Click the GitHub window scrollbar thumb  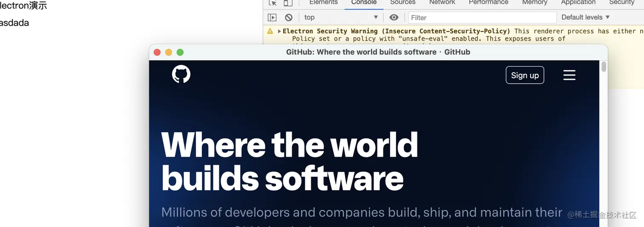point(604,67)
